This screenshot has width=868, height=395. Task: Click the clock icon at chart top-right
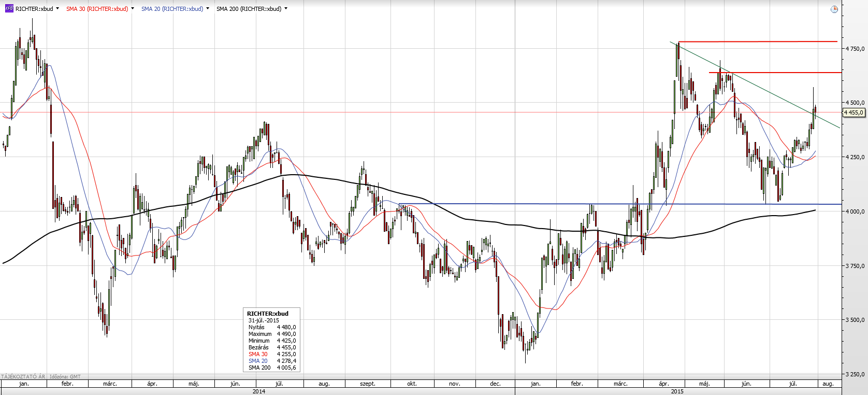point(834,9)
